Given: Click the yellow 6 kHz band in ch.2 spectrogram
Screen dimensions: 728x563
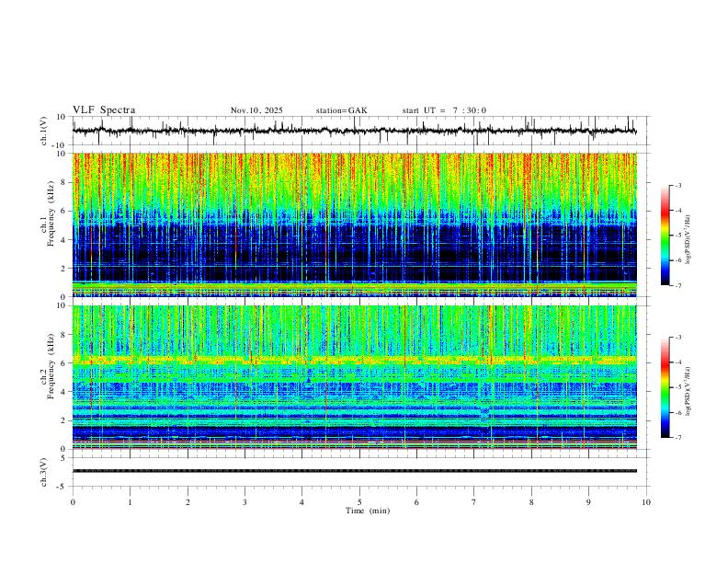Looking at the screenshot, I should tap(355, 360).
